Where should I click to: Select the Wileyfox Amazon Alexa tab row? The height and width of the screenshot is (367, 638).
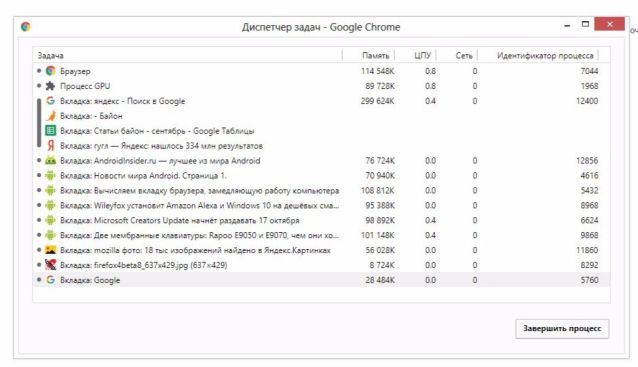point(321,205)
